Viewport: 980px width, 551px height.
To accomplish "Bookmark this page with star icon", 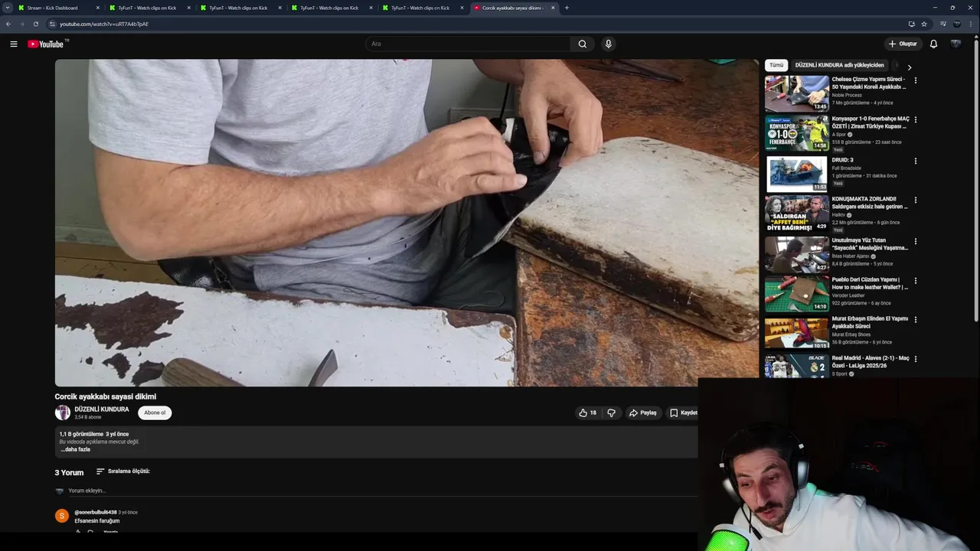I will [924, 24].
